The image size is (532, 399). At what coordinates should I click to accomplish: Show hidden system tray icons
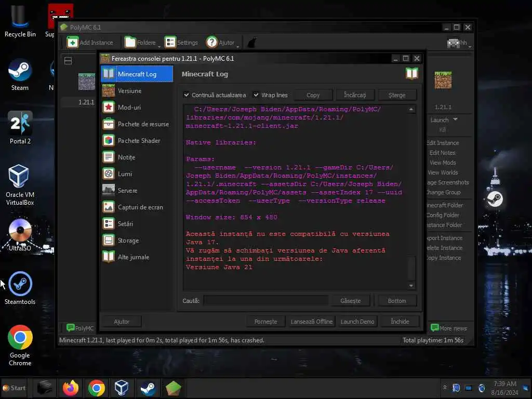pyautogui.click(x=445, y=387)
